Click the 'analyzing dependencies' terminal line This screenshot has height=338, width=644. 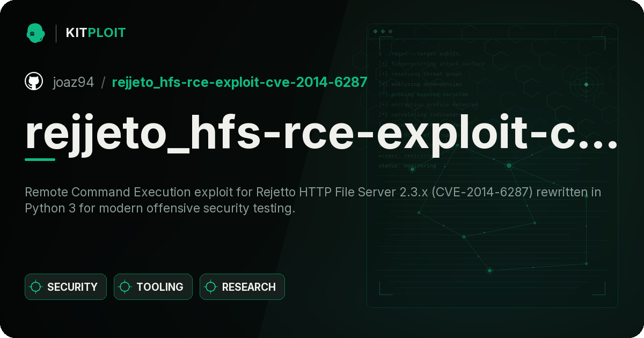(420, 84)
